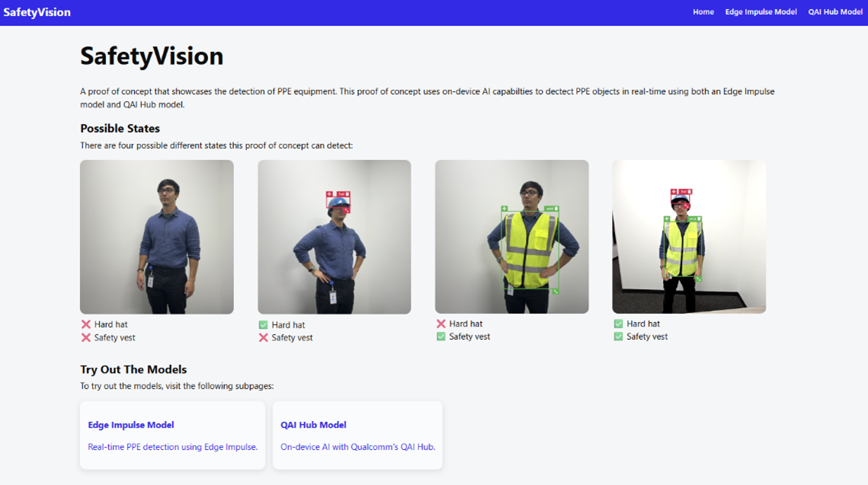Click the large SafetyVision page title

click(152, 56)
